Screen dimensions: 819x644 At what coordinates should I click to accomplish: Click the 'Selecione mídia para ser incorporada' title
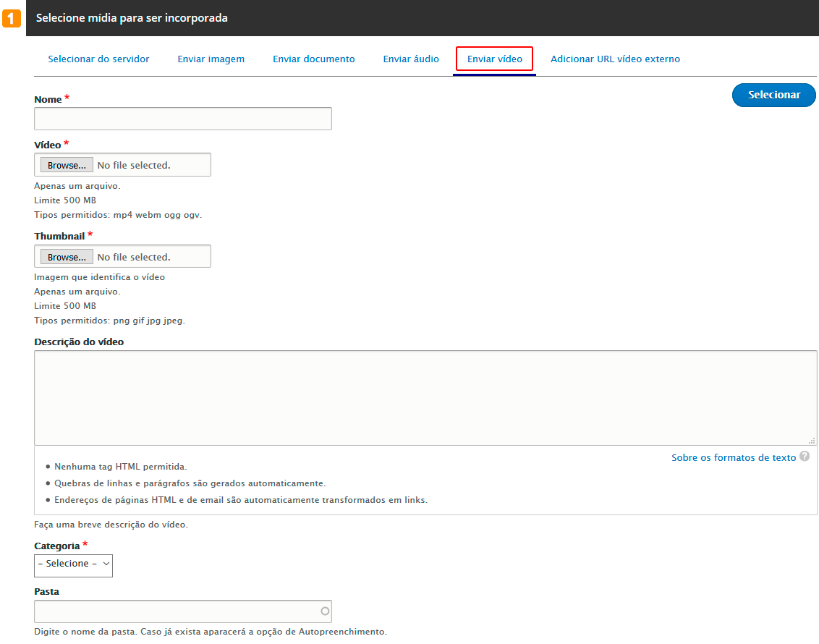coord(132,18)
